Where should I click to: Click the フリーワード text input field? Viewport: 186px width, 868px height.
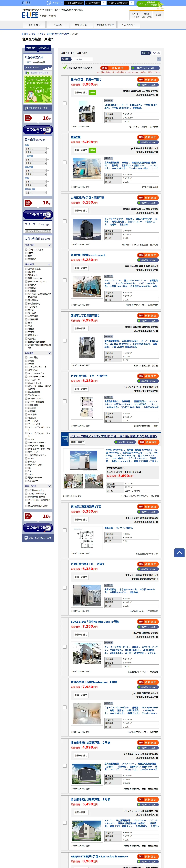point(38,231)
